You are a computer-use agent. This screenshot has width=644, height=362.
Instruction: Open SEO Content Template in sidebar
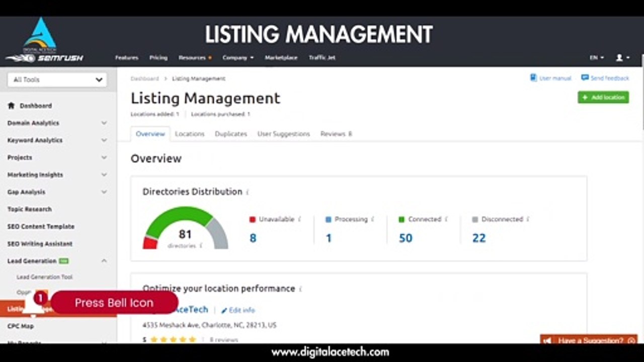(x=41, y=226)
